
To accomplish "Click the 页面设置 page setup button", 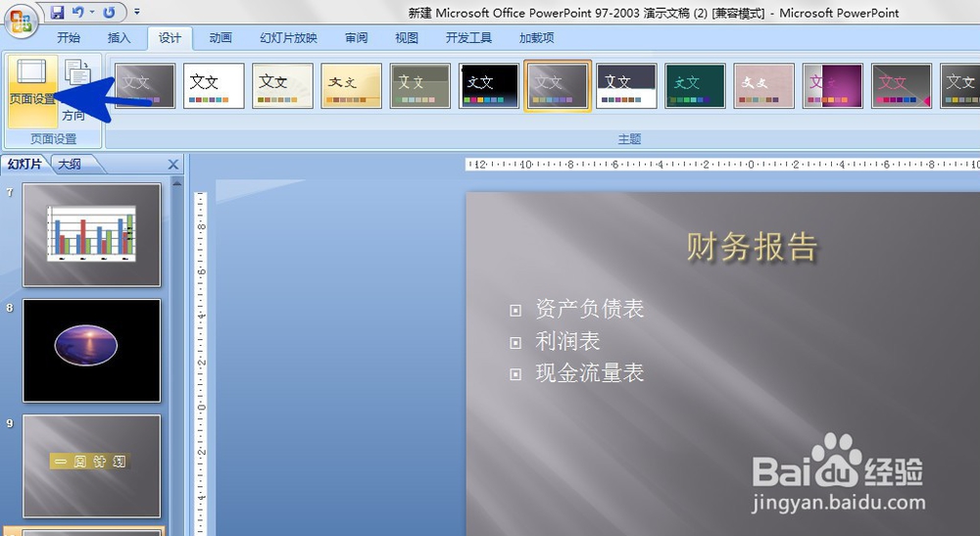I will click(x=32, y=90).
